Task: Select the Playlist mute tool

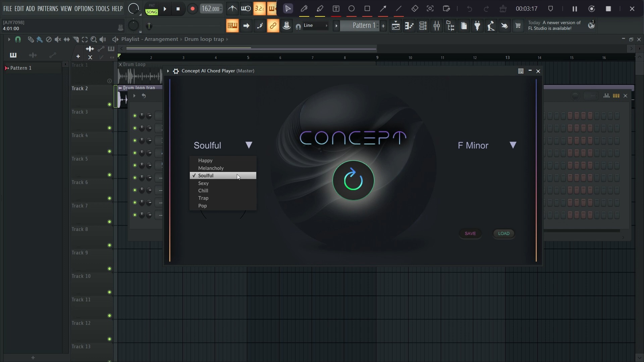Action: pos(58,40)
